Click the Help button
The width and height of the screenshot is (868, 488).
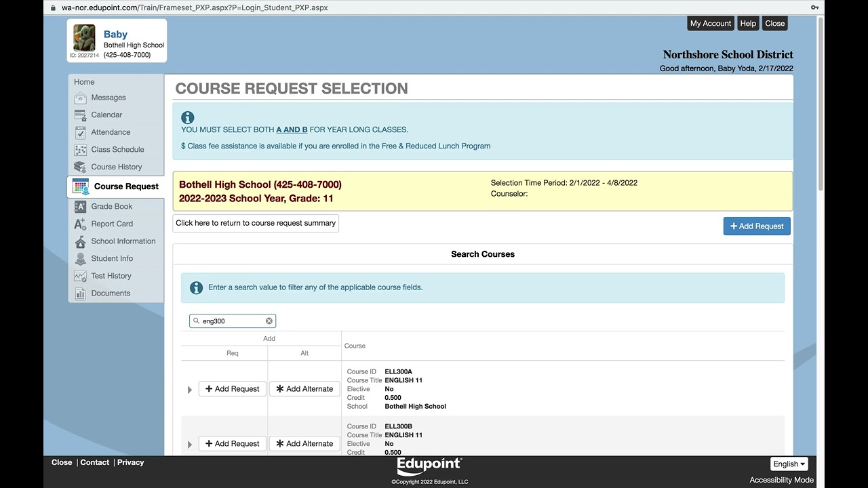pos(748,23)
